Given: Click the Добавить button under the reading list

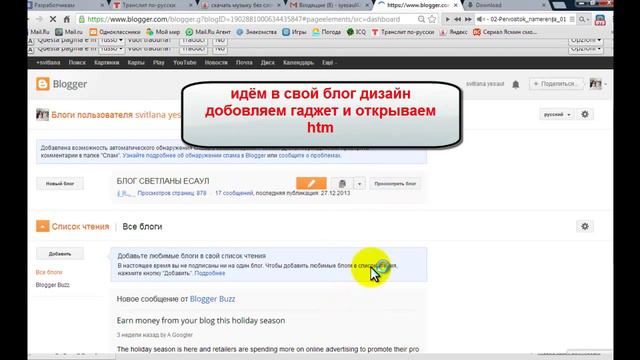Looking at the screenshot, I should 60,254.
